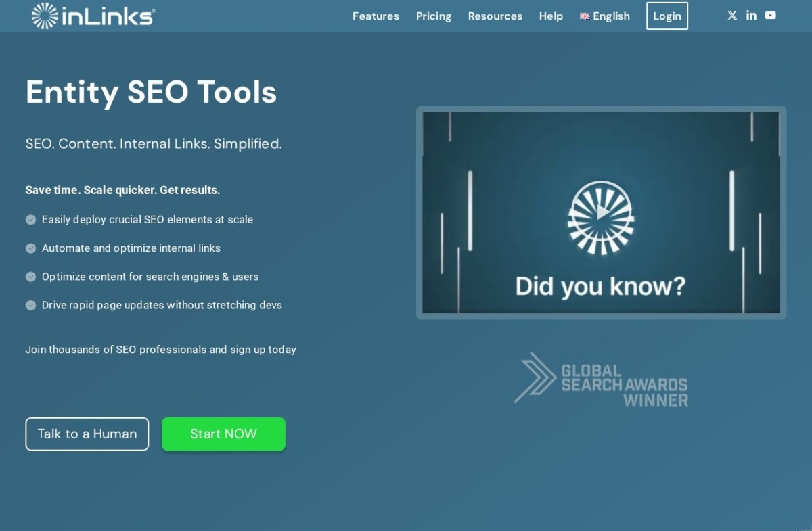Click the 'Entity SEO Tools' heading
The width and height of the screenshot is (812, 531).
[152, 92]
